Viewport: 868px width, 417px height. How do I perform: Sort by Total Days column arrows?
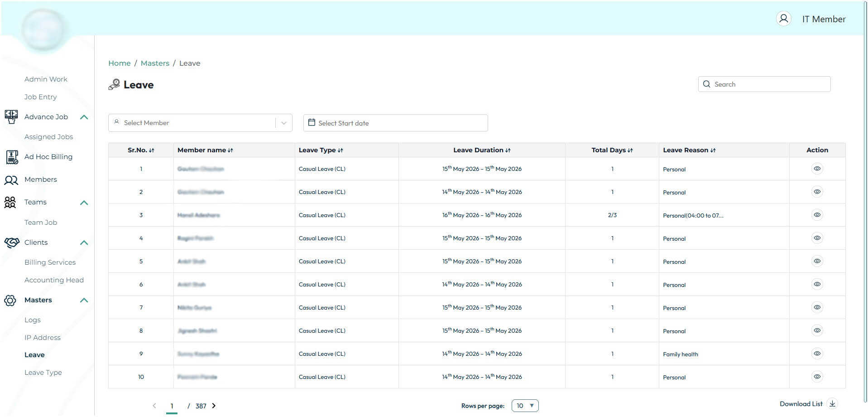pyautogui.click(x=630, y=150)
